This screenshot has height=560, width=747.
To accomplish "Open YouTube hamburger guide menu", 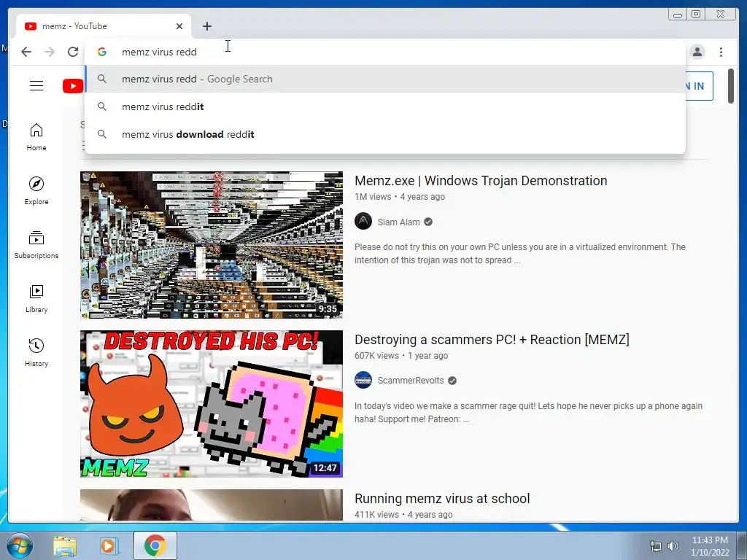I will 36,86.
